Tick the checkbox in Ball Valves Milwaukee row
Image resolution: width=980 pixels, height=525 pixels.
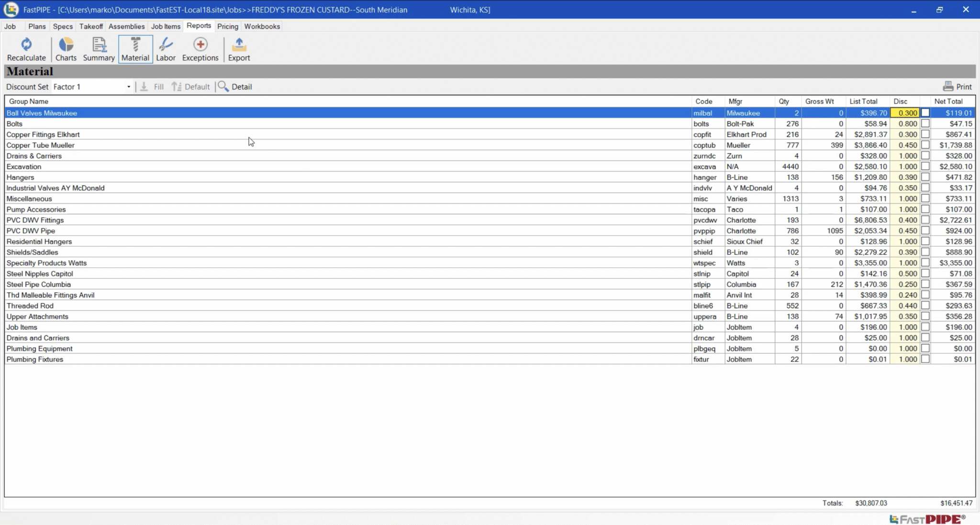coord(925,113)
